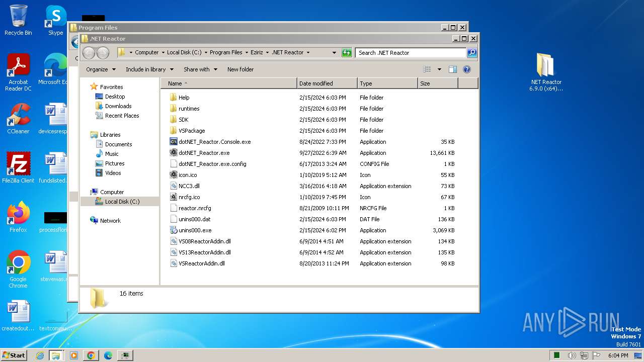Select unins000.exe uninstaller
644x362 pixels.
point(195,230)
